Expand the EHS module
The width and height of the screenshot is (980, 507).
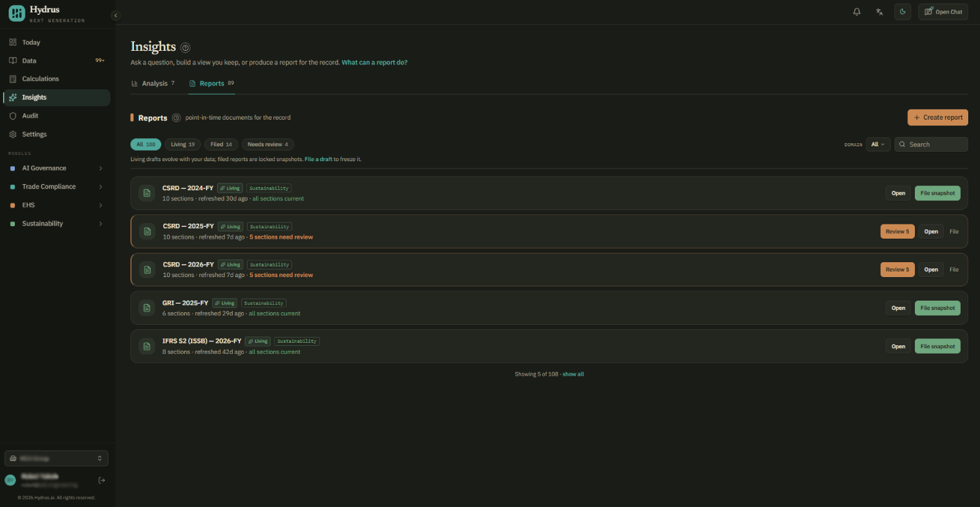(56, 205)
